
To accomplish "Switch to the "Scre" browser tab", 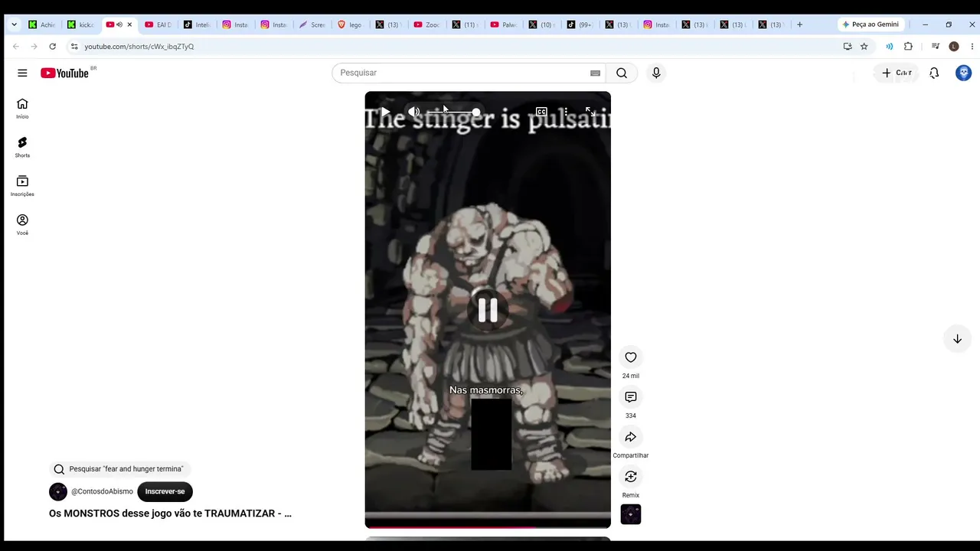I will pos(312,24).
